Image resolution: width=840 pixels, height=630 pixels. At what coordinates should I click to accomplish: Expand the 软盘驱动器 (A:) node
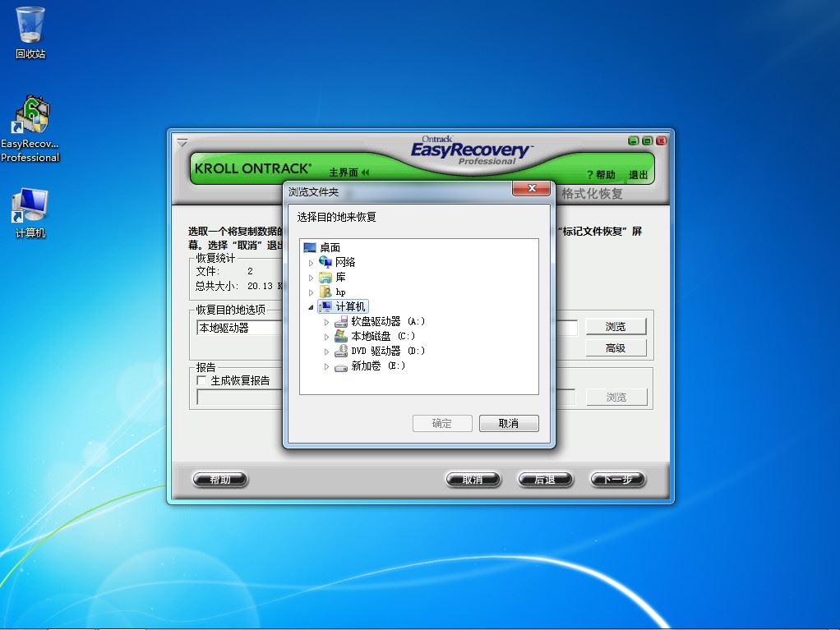click(326, 322)
